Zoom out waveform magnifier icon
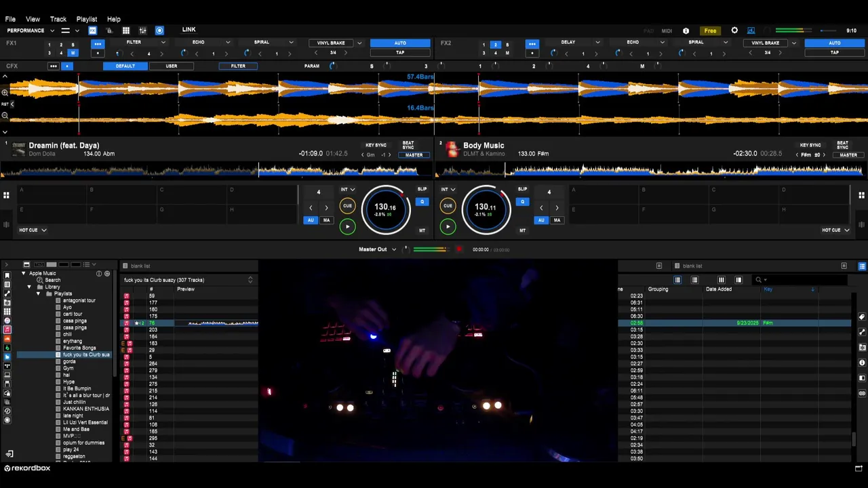The width and height of the screenshot is (868, 488). [5, 115]
